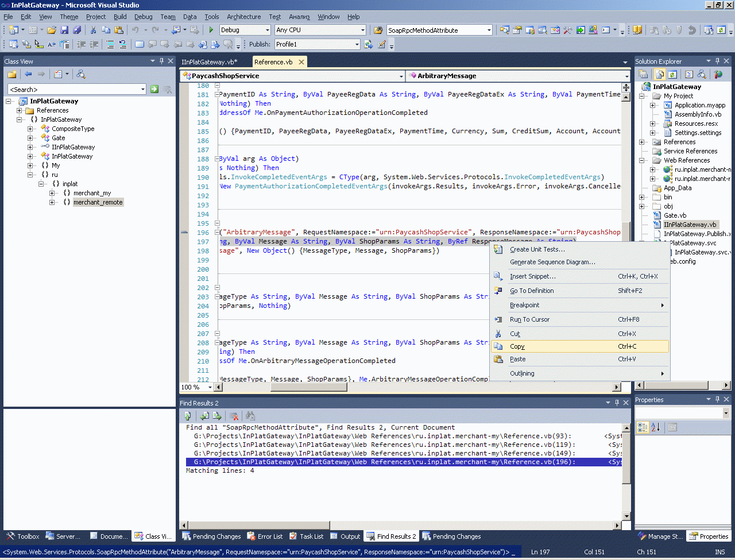Clear all Find Results with red X icon
This screenshot has height=560, width=735.
point(234,416)
